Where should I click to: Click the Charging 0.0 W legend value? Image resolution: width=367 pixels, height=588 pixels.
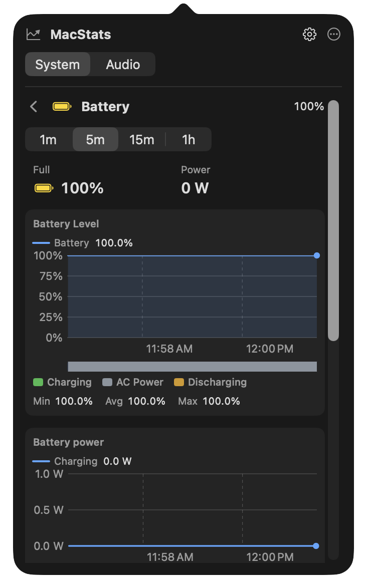coord(117,461)
